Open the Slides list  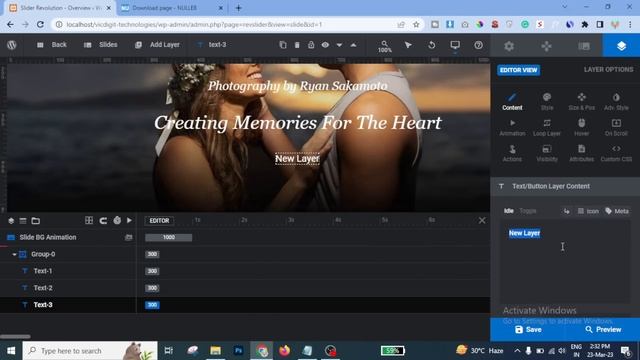[101, 45]
